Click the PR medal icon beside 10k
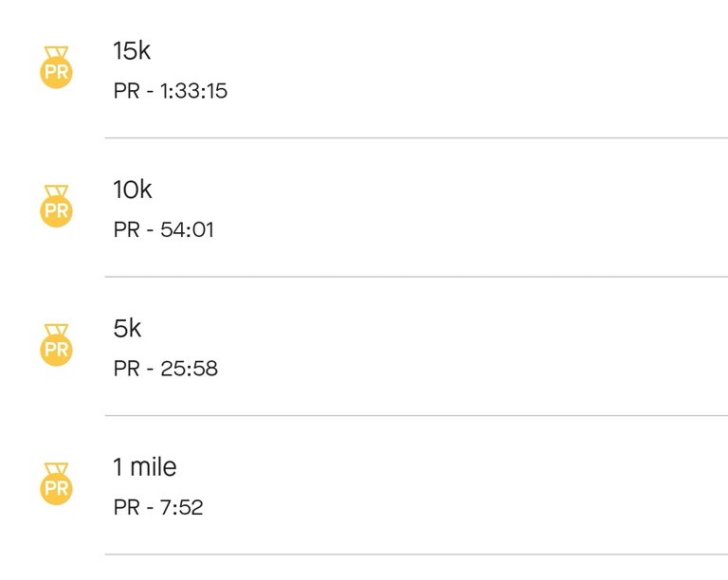The image size is (728, 580). tap(56, 206)
